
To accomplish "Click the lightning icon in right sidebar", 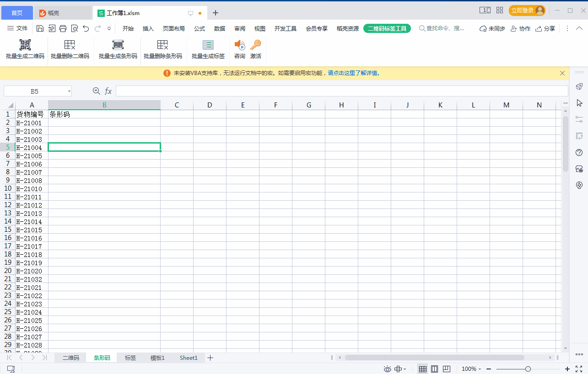I will tap(579, 185).
